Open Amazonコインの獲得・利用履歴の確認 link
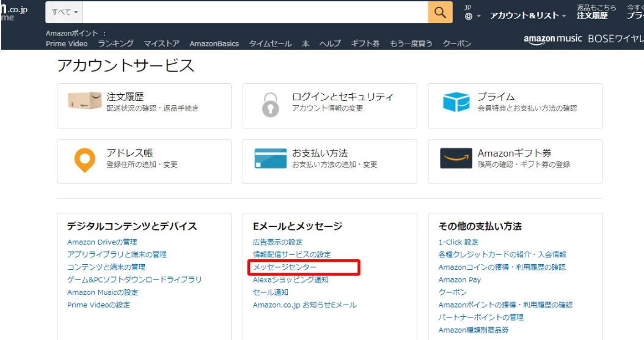644x340 pixels. (x=502, y=267)
